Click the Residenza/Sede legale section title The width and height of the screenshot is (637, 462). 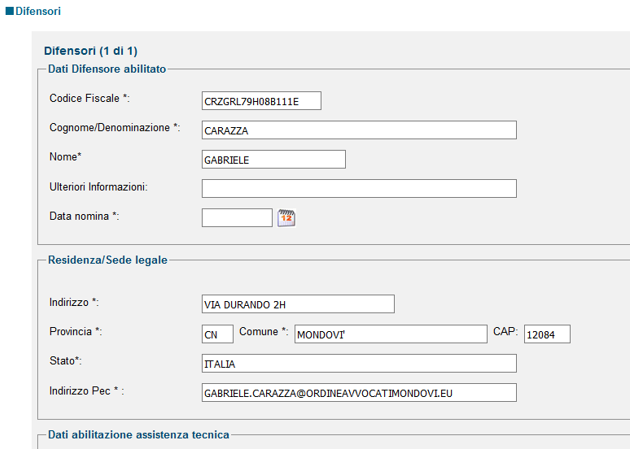point(108,260)
